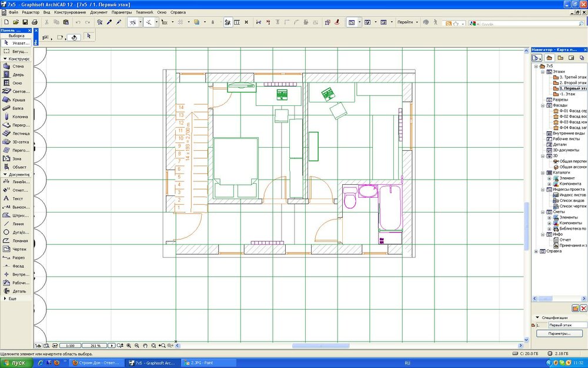Viewport: 588px width, 368px height.
Task: Select the Стена (Wall) tool
Action: 17,67
